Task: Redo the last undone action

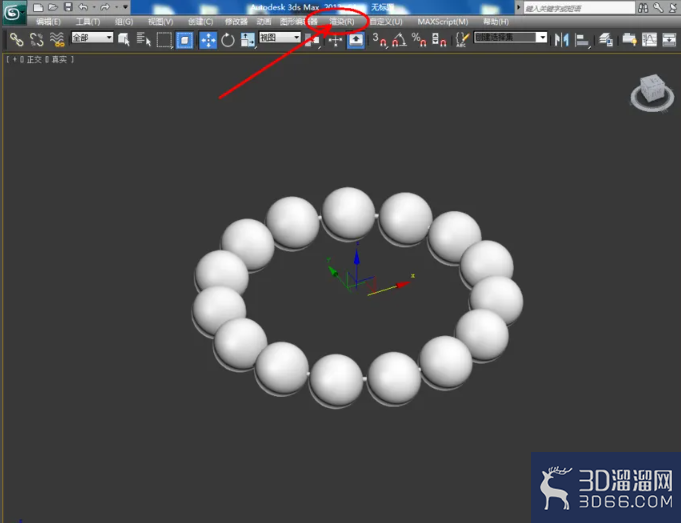Action: click(105, 7)
